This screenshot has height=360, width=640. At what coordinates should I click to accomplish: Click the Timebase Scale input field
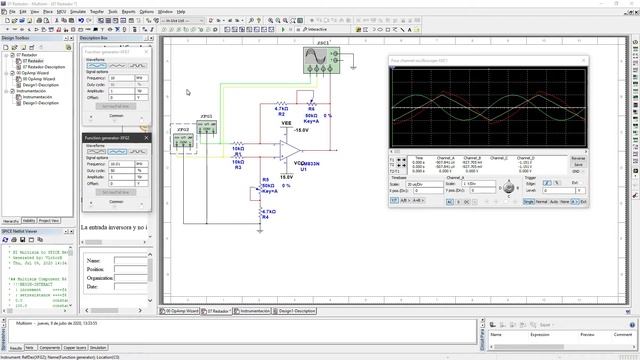pos(424,184)
